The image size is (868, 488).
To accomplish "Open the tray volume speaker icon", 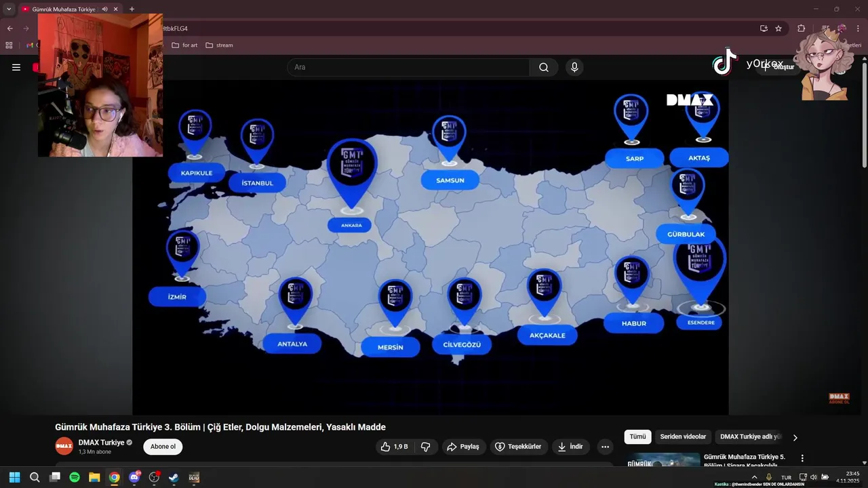I will click(x=814, y=477).
